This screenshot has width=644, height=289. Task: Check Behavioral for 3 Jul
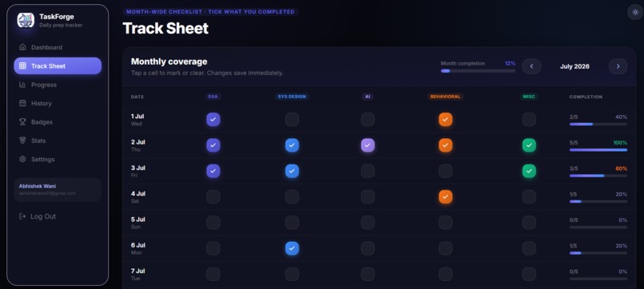pos(446,171)
